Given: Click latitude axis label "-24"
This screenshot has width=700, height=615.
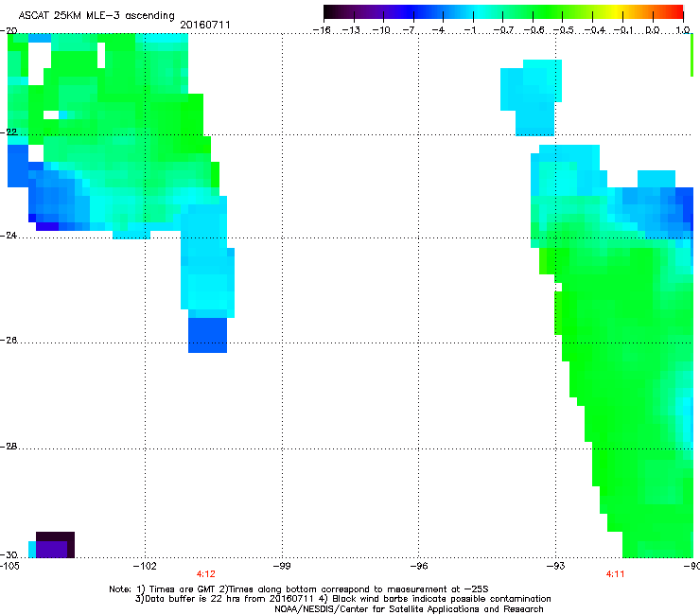Looking at the screenshot, I should pyautogui.click(x=9, y=236).
